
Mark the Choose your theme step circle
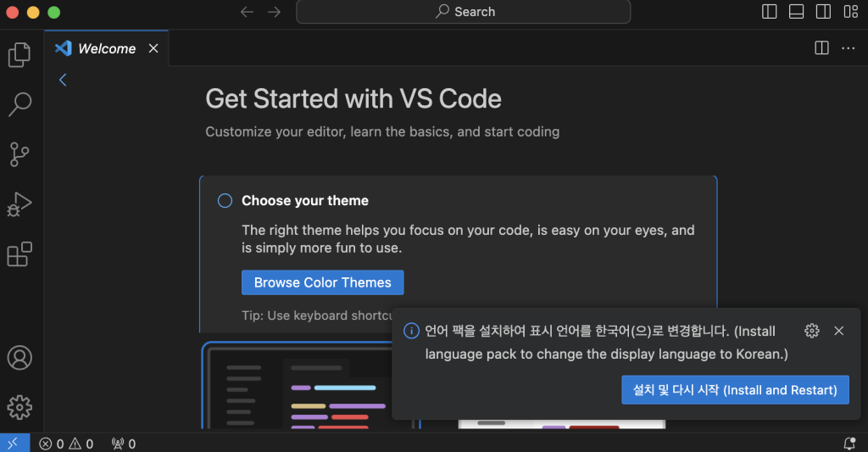pos(225,200)
